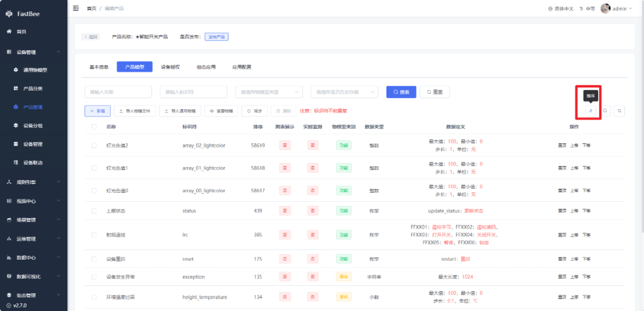The height and width of the screenshot is (311, 644).
Task: Collapse the top-level 设备管理 menu chevron
Action: coord(58,52)
